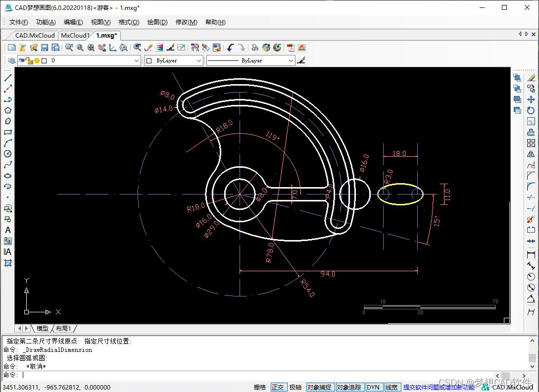The image size is (539, 392).
Task: Select the Aligned dimension tool
Action: pyautogui.click(x=531, y=265)
